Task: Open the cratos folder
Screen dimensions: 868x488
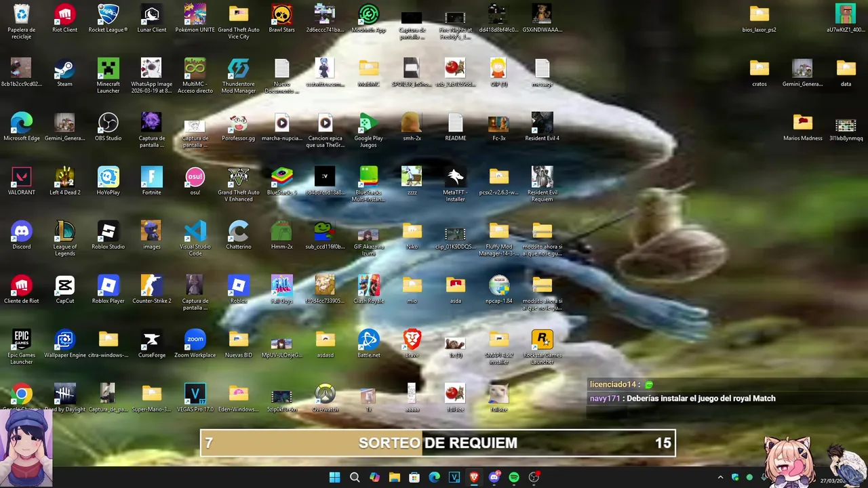Action: [759, 73]
